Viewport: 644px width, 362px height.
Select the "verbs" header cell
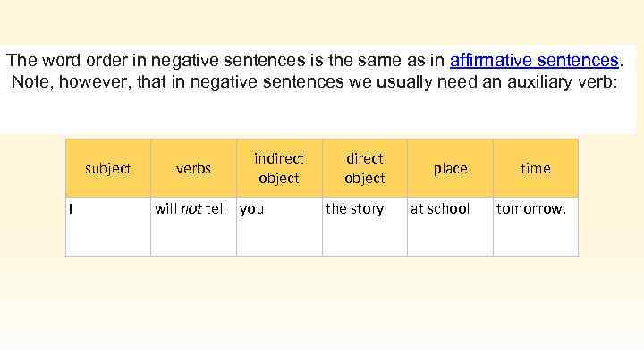[x=193, y=168]
